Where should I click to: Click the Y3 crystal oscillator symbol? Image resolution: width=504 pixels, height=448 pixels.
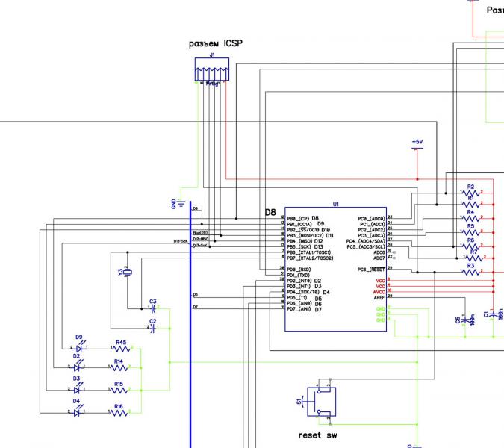click(x=128, y=273)
